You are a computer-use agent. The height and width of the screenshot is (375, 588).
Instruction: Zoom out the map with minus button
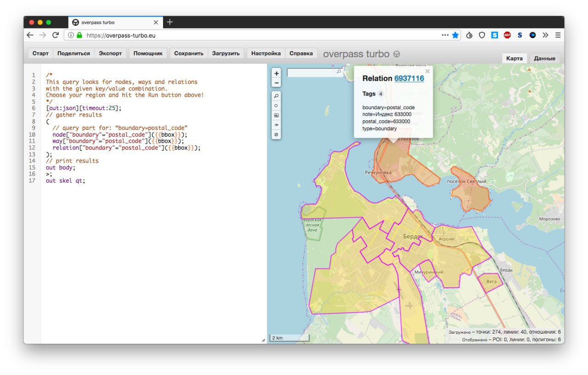277,83
